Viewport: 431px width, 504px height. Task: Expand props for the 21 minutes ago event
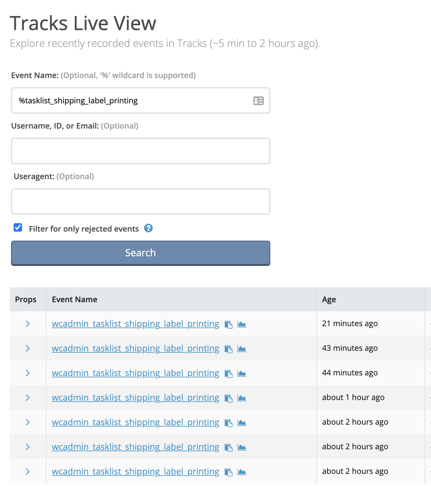[x=28, y=324]
